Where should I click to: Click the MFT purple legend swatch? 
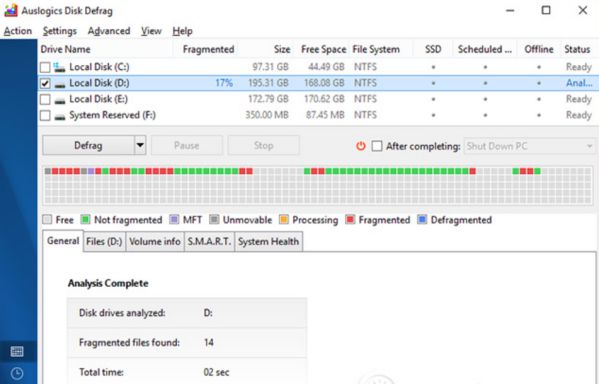174,219
